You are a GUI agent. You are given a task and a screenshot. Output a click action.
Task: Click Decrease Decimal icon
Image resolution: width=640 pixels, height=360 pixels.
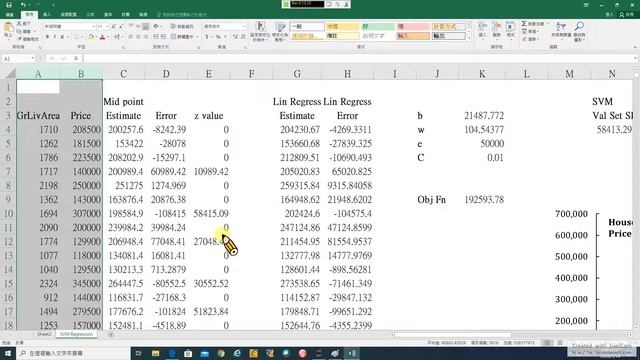click(242, 37)
